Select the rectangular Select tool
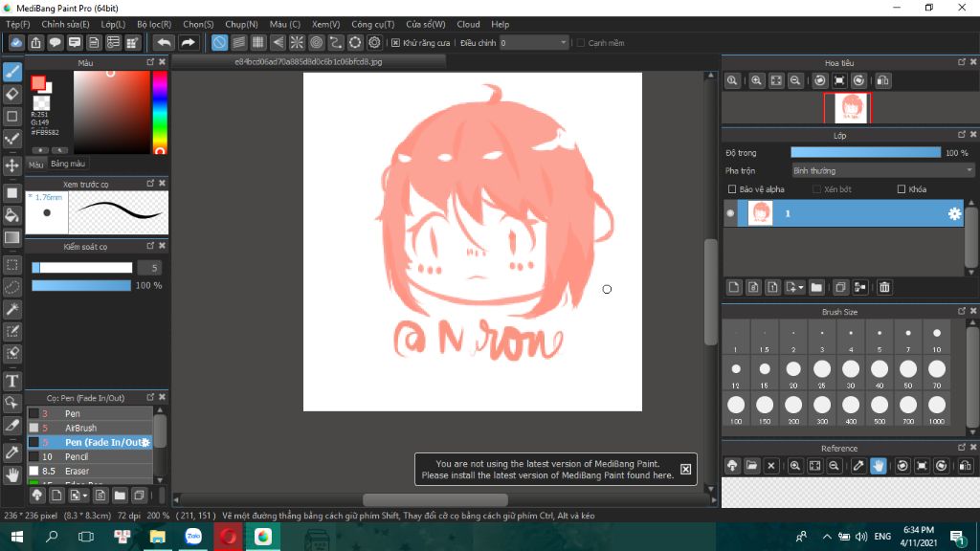 (x=11, y=265)
